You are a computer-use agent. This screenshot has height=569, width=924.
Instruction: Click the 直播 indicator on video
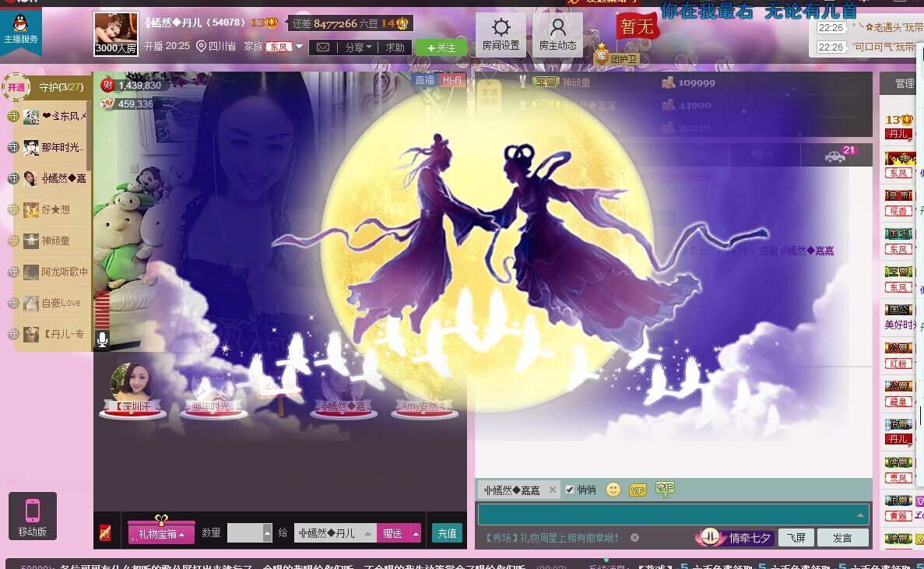click(424, 80)
